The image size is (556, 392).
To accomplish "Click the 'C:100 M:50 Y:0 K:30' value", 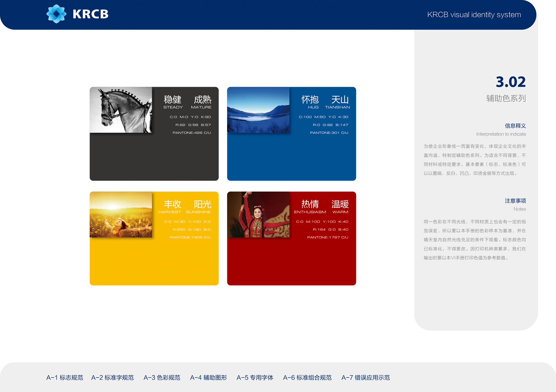I will (x=323, y=117).
